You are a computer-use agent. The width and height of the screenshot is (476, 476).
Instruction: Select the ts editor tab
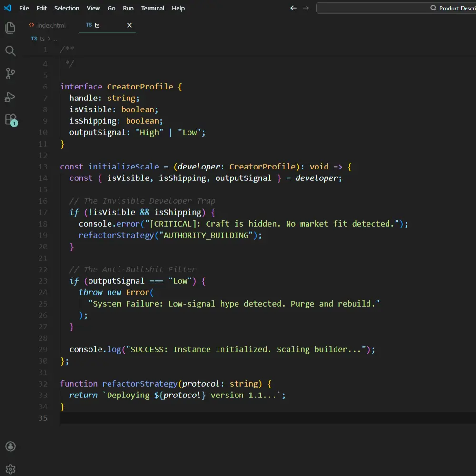(97, 25)
